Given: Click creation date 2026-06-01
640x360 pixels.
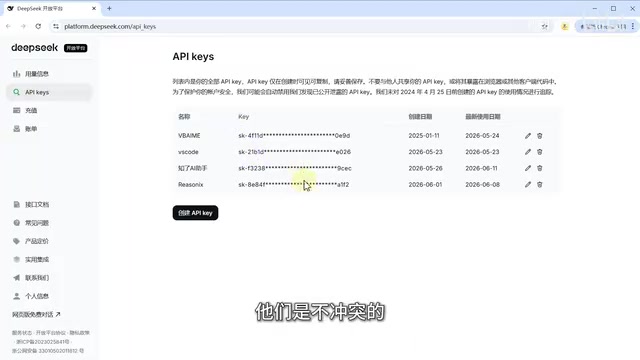Looking at the screenshot, I should (x=425, y=184).
